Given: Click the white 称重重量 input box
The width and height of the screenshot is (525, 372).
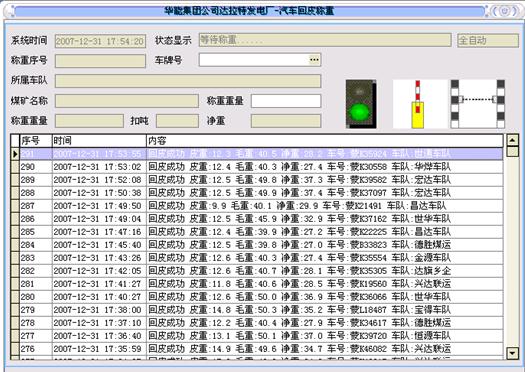Looking at the screenshot, I should coord(286,101).
